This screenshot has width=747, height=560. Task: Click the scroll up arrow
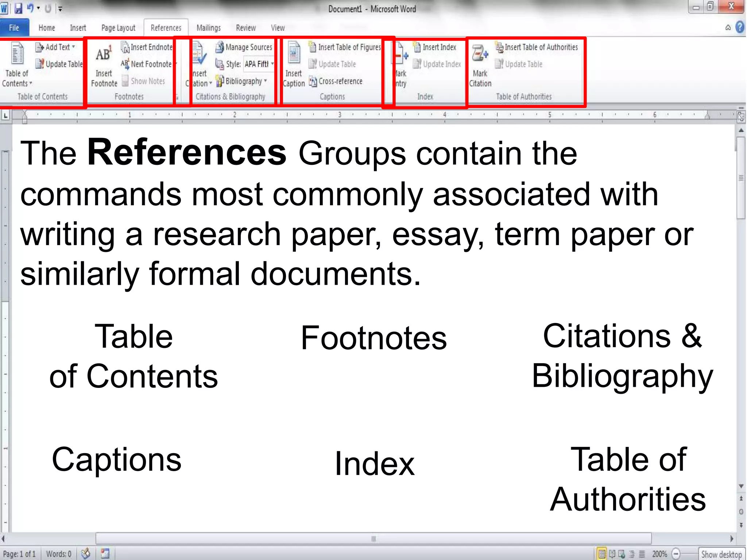(741, 130)
